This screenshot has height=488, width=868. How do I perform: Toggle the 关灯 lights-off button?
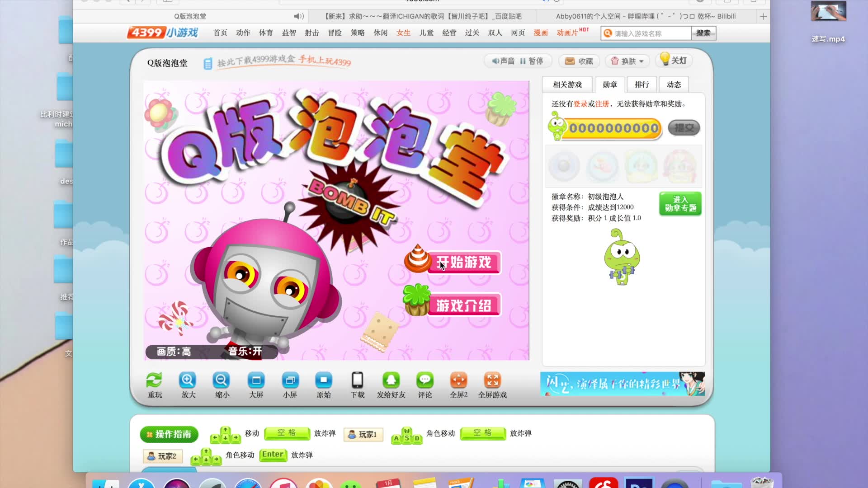(674, 60)
